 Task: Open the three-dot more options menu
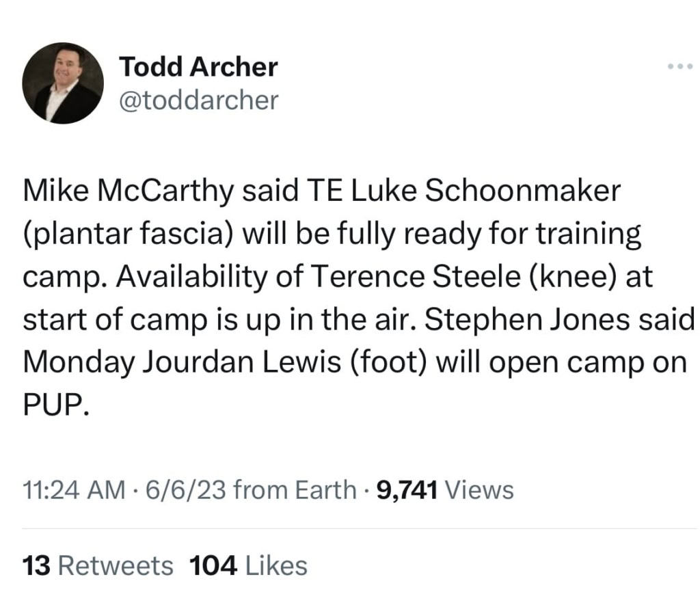click(x=680, y=67)
